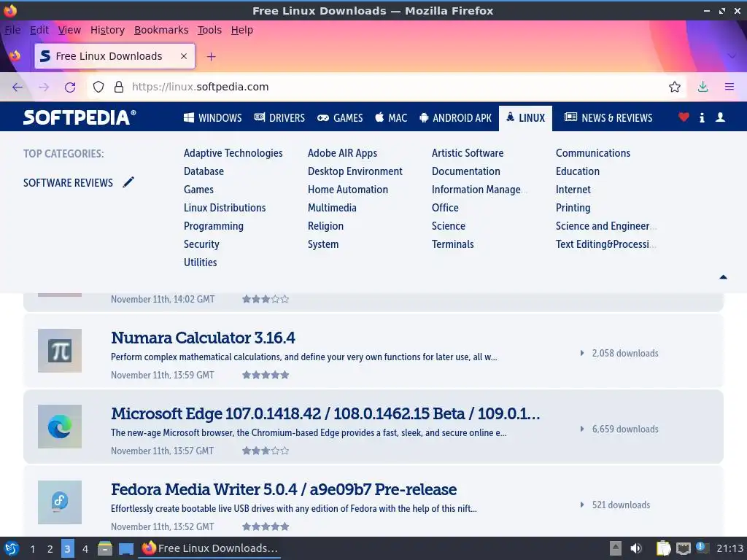Expand the list all tabs chevron

(x=732, y=56)
